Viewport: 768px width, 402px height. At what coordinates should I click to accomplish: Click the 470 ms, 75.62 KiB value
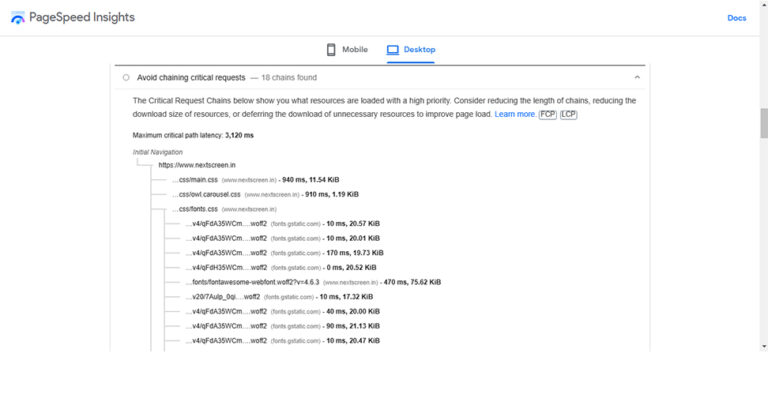pos(412,282)
